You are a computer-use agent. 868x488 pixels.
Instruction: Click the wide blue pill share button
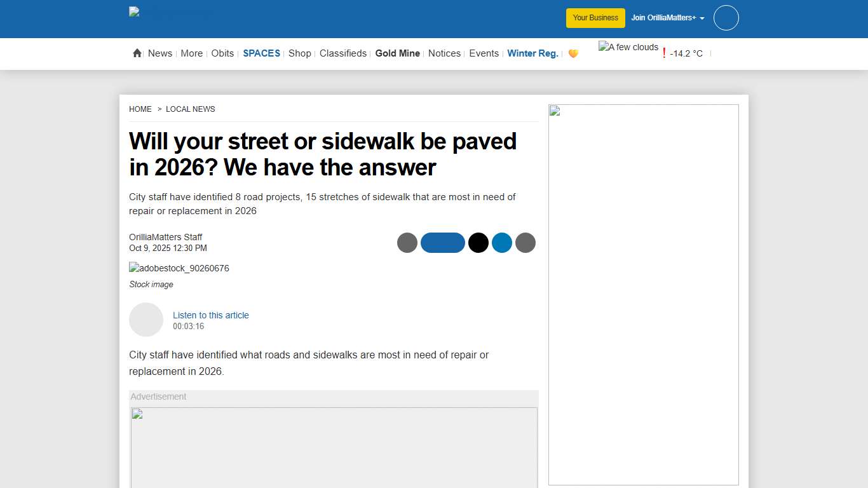click(443, 243)
